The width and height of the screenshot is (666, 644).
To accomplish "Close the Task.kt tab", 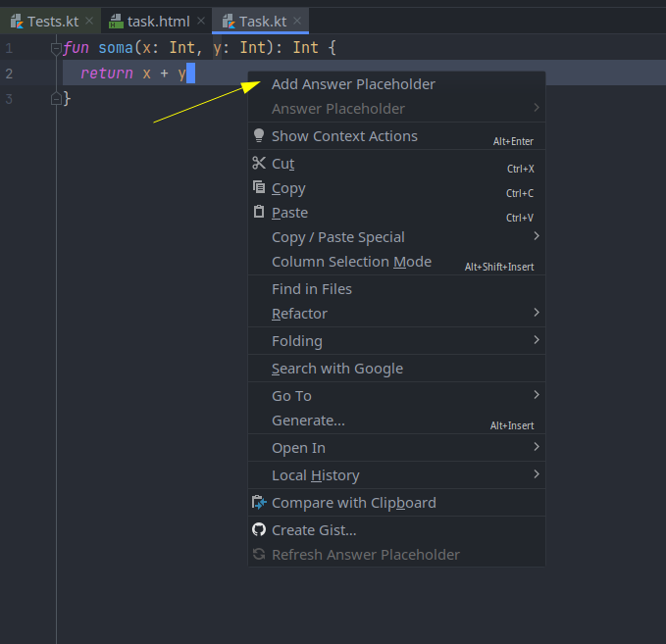I will (297, 21).
